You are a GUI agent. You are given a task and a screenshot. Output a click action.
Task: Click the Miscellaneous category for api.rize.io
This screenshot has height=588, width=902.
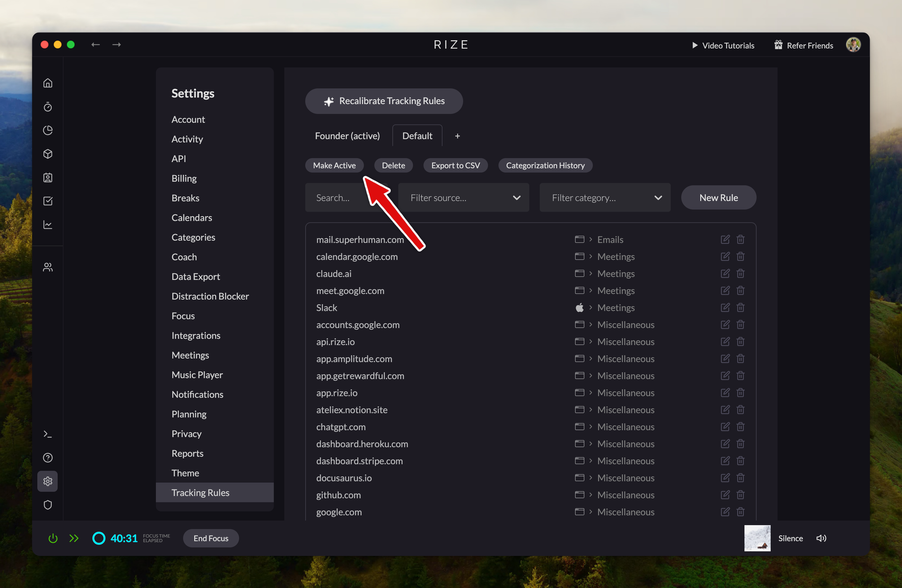click(626, 342)
